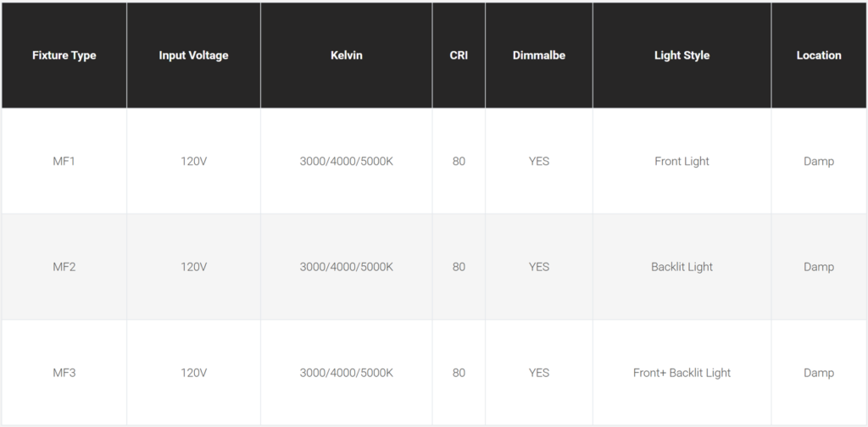
Task: Click the CRI column header
Action: (459, 55)
